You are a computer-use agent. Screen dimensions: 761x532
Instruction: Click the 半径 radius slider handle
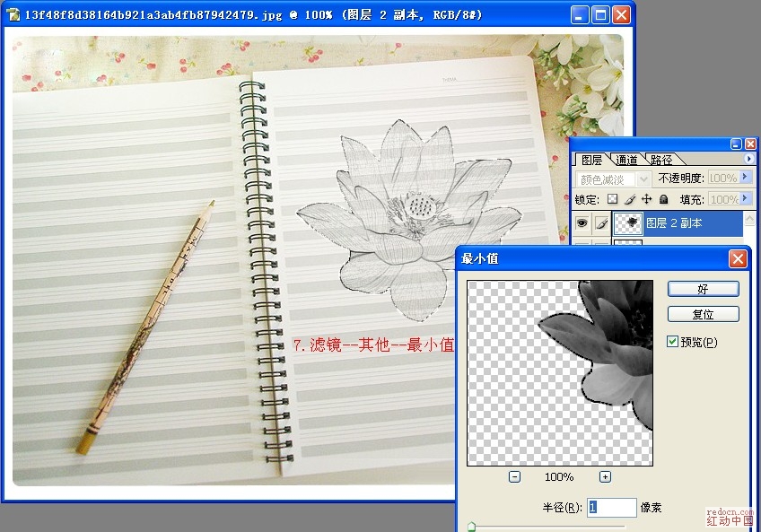click(x=471, y=527)
